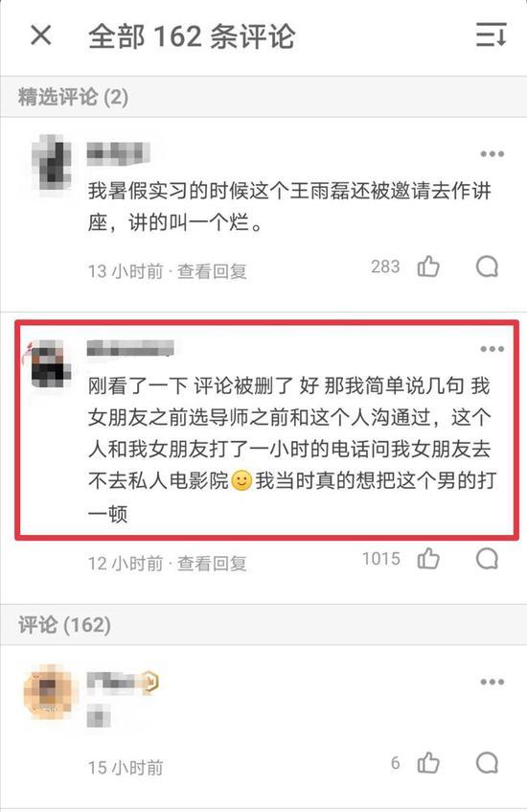
Task: View replies under the 13 小时前 comment
Action: [212, 271]
